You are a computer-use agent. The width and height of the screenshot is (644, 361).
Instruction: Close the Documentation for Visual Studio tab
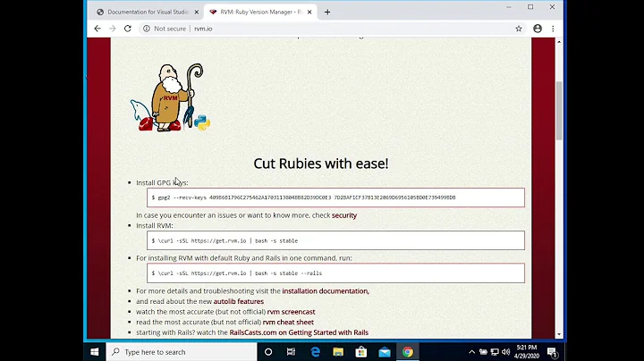click(196, 13)
